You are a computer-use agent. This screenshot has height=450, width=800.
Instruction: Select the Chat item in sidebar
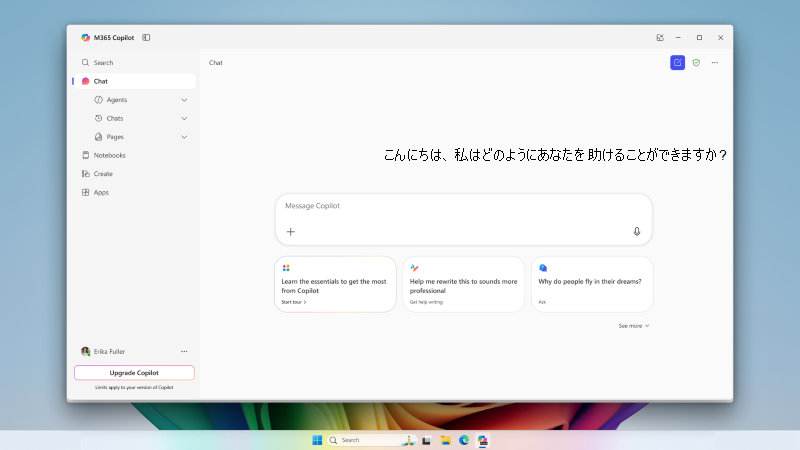pyautogui.click(x=135, y=81)
